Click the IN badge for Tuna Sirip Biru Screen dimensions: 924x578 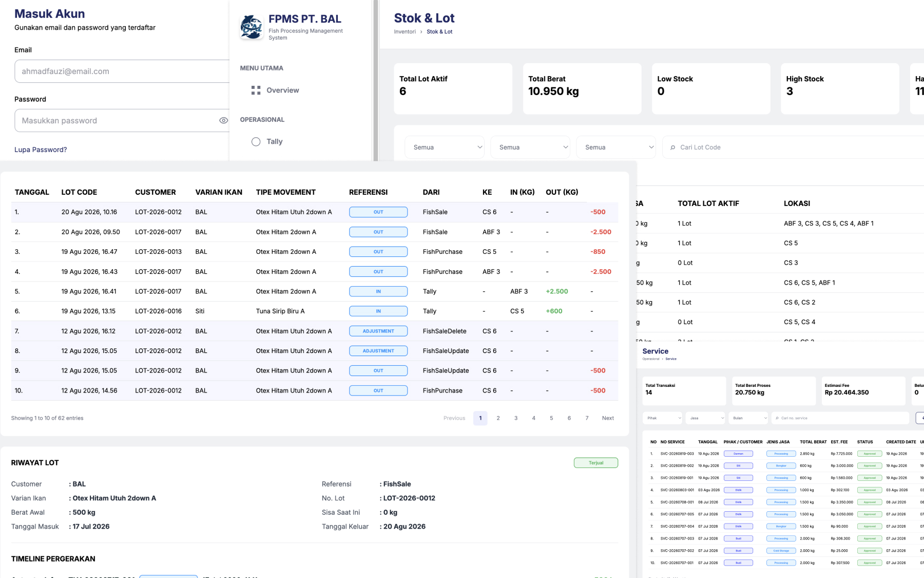tap(378, 311)
